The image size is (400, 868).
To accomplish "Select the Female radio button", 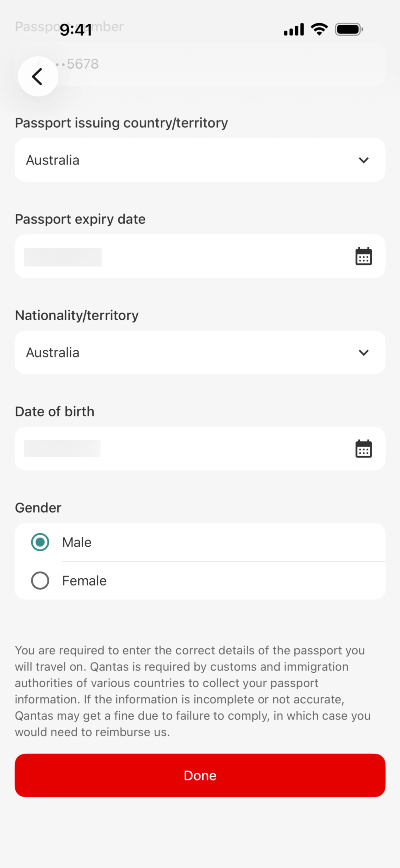I will (40, 581).
